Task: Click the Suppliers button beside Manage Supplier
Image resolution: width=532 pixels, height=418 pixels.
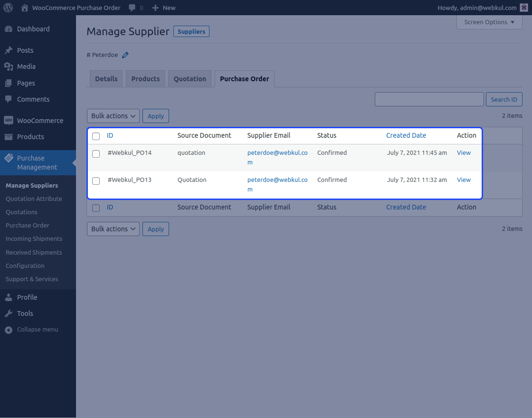Action: click(191, 31)
